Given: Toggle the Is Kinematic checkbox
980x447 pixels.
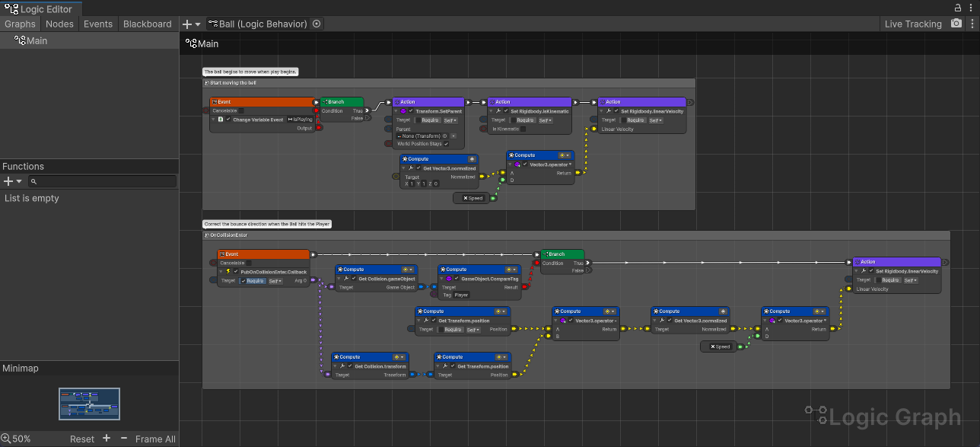Looking at the screenshot, I should [522, 129].
